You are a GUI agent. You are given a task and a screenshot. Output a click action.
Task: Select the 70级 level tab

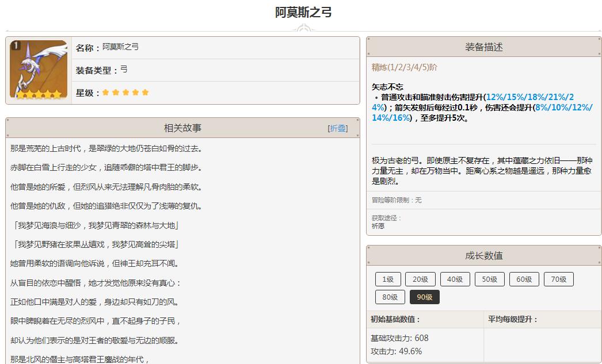click(x=559, y=279)
